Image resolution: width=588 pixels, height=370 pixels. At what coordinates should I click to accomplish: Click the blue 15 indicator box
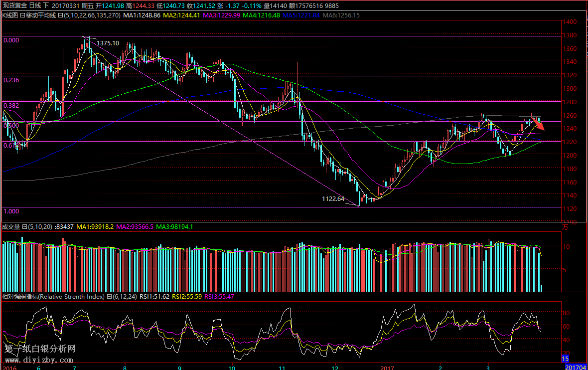[x=565, y=359]
